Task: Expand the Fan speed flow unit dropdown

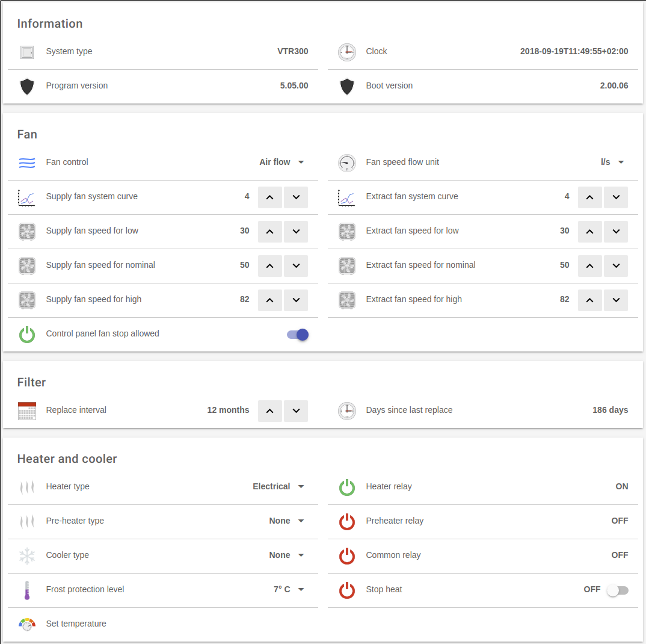Action: pos(612,163)
